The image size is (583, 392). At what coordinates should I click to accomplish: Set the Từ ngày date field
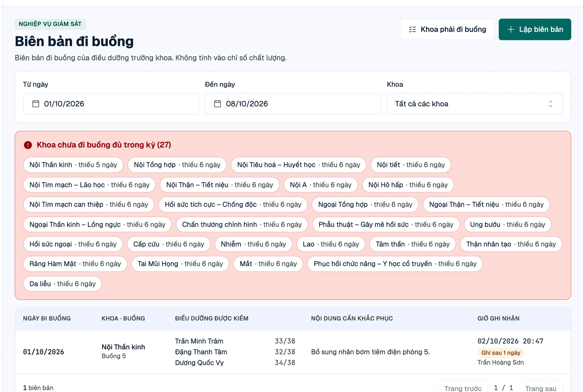click(111, 104)
